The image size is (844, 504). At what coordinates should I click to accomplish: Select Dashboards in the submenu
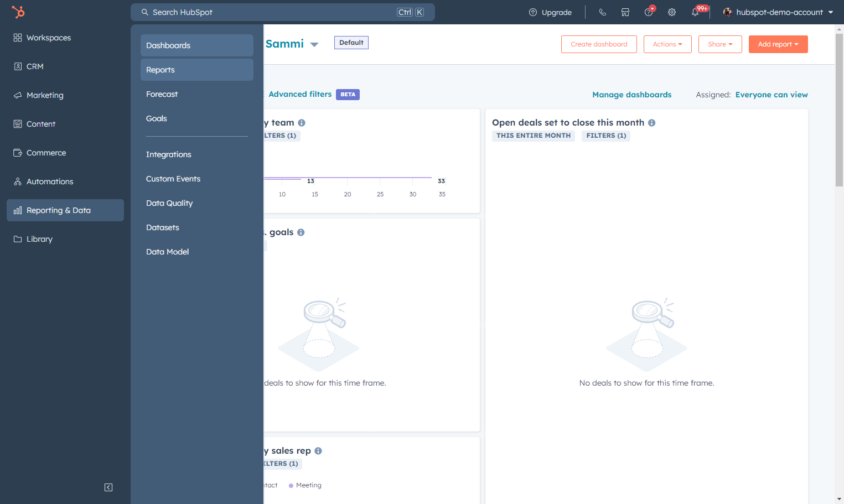click(x=197, y=45)
